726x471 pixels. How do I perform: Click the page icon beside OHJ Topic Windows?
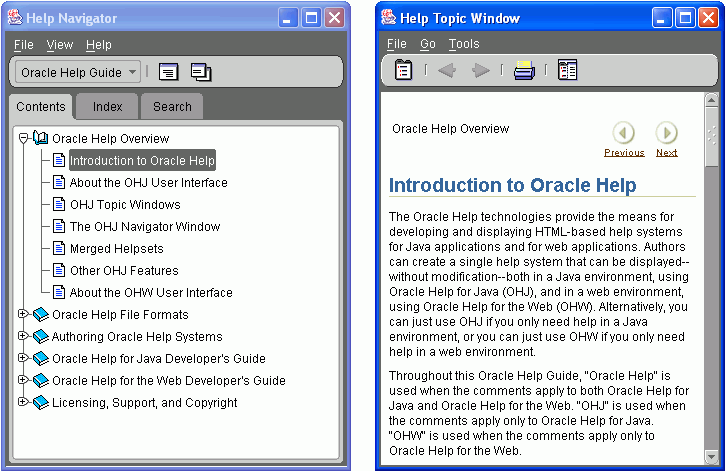59,204
